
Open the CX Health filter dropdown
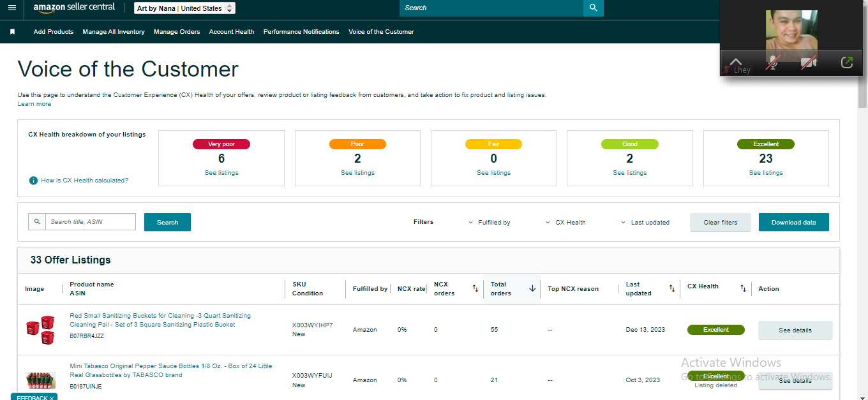[565, 223]
